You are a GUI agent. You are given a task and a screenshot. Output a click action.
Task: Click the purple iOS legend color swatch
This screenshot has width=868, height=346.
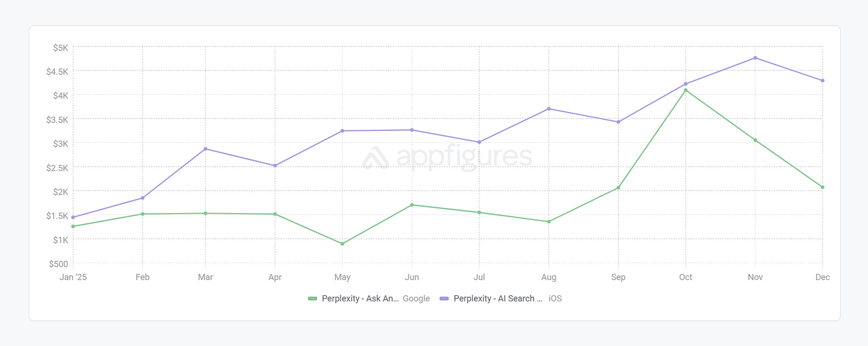pos(444,298)
